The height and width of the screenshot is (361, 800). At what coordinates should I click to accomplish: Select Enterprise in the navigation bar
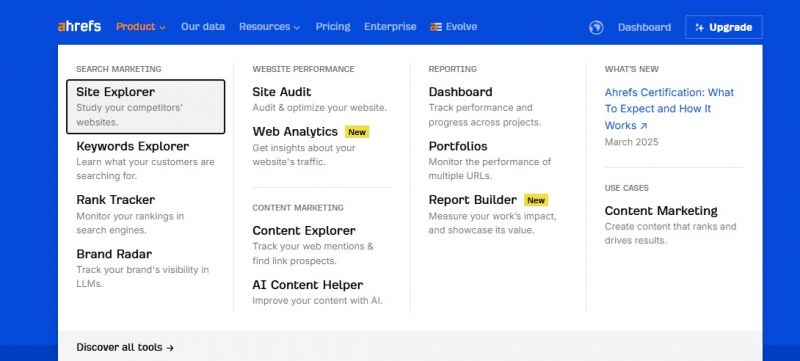(x=390, y=27)
